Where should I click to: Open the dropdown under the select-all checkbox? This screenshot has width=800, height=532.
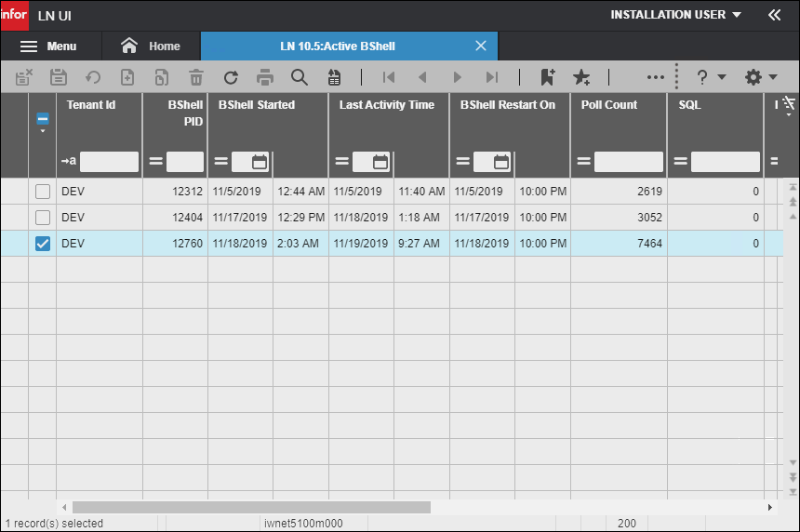[x=43, y=131]
